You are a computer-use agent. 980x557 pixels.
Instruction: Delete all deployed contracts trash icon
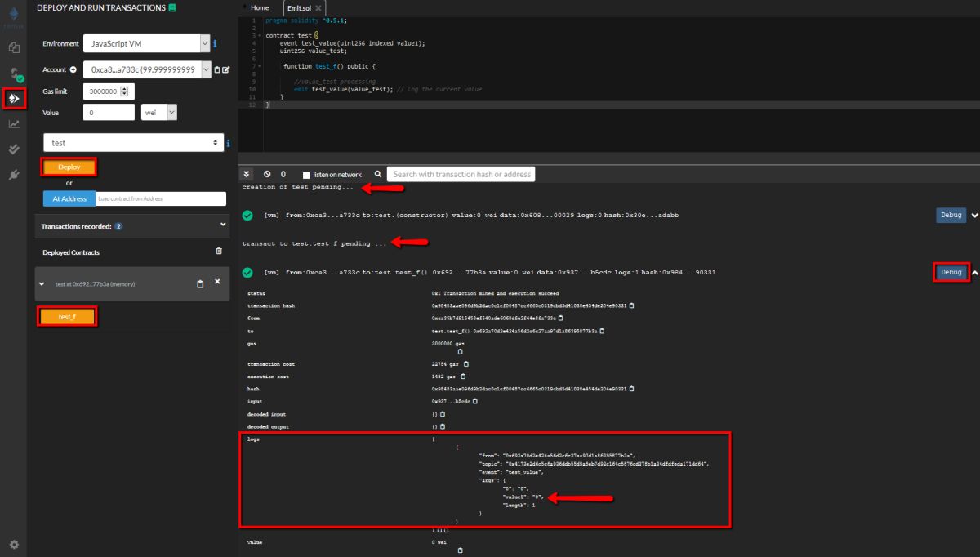218,252
